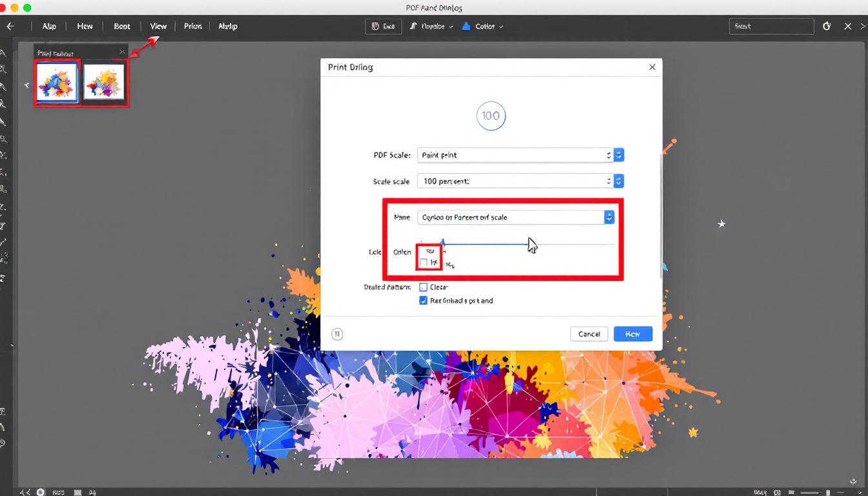The image size is (868, 496).
Task: Open the Hew menu in the top bar
Action: point(85,26)
